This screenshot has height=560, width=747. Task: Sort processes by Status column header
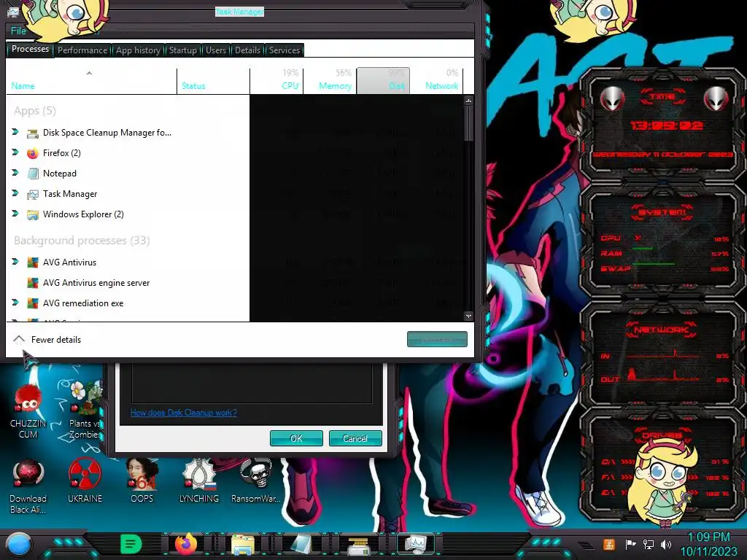point(213,81)
